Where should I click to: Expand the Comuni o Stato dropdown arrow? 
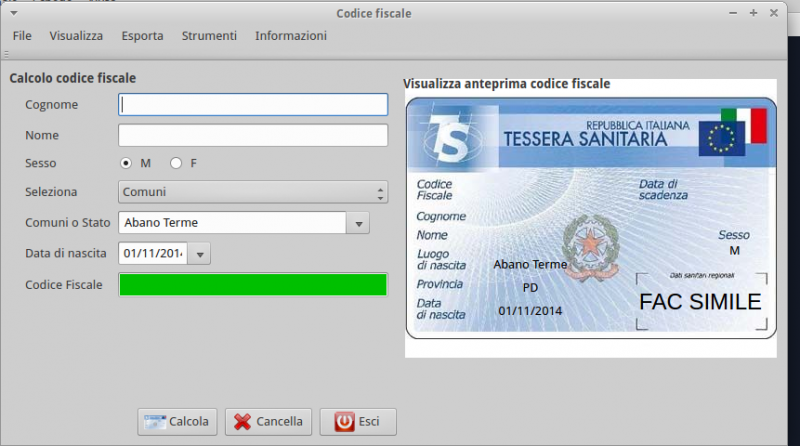pyautogui.click(x=359, y=223)
